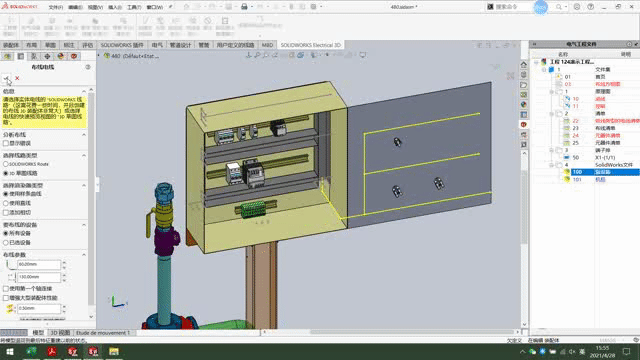Viewport: 640px width, 360px height.
Task: Click property panel vertical scrollbar down arrow
Action: pyautogui.click(x=91, y=317)
